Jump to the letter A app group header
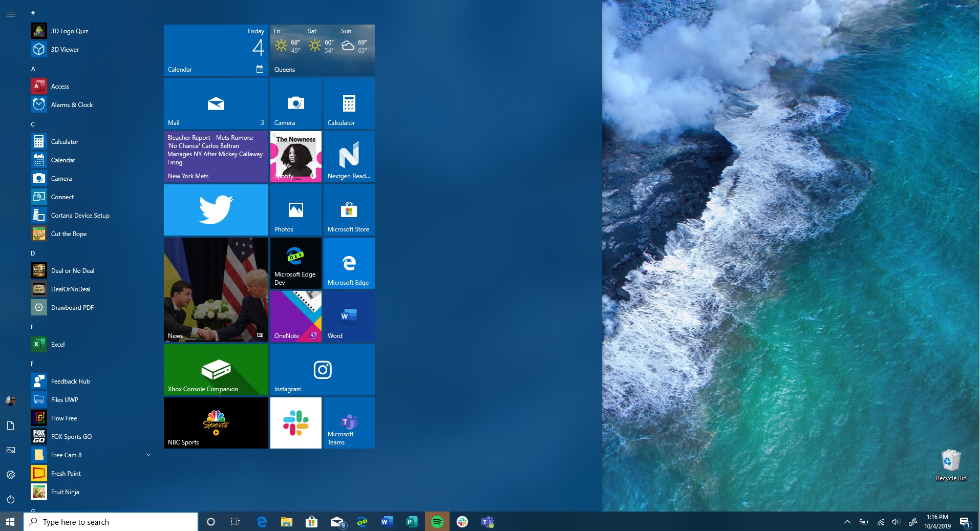Image resolution: width=980 pixels, height=531 pixels. [33, 69]
